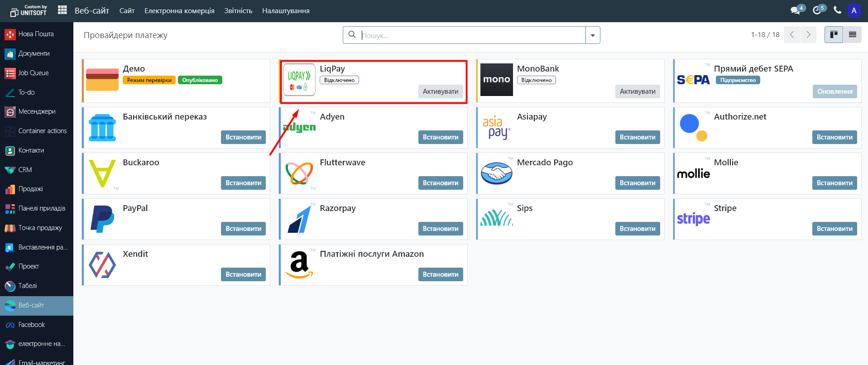This screenshot has height=365, width=868.
Task: Install the Razorpay provider
Action: coord(441,229)
